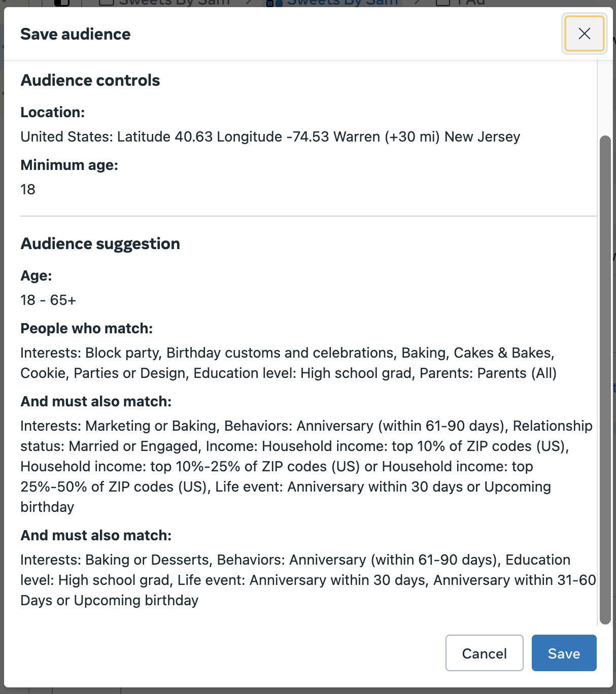This screenshot has height=694, width=616.
Task: Click the Save audience dialog title
Action: 76,34
